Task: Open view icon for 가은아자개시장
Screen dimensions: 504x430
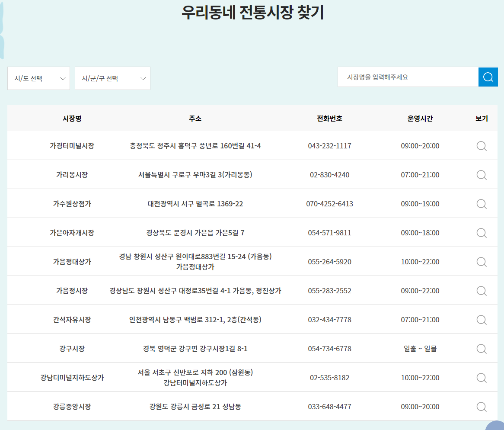Action: coord(482,233)
